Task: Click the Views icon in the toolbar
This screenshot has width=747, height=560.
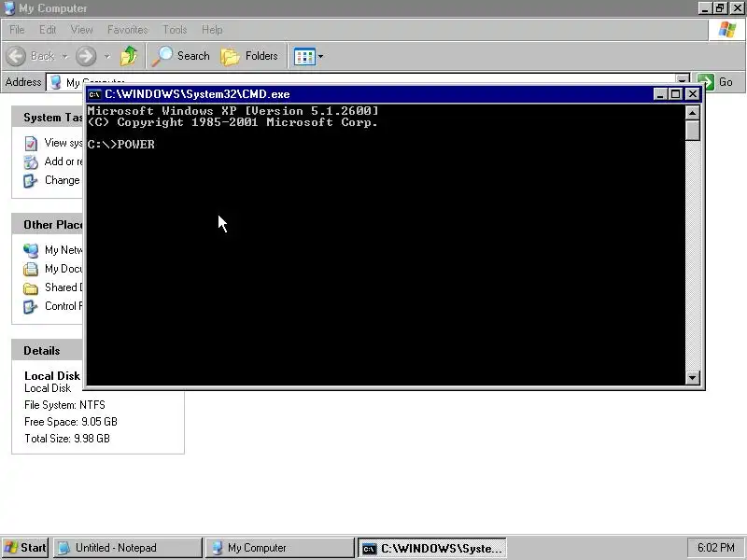Action: click(x=304, y=57)
